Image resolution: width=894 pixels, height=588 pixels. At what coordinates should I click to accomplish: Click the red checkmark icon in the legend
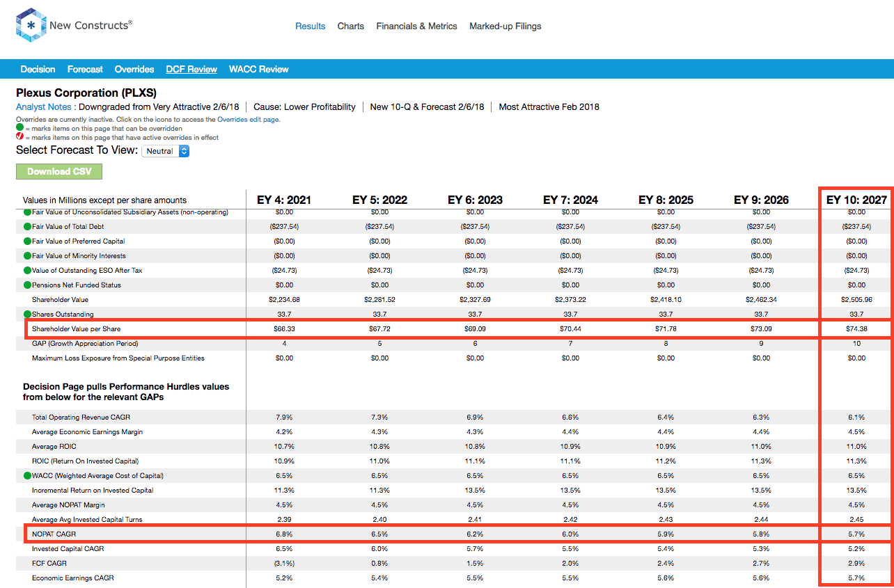20,137
